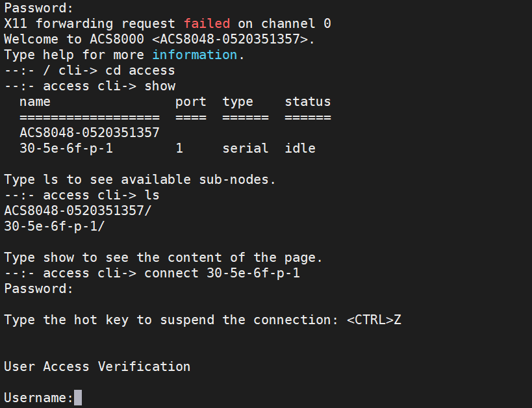Screen dimensions: 532x408
Task: Click the "status" column header
Action: pyautogui.click(x=308, y=101)
